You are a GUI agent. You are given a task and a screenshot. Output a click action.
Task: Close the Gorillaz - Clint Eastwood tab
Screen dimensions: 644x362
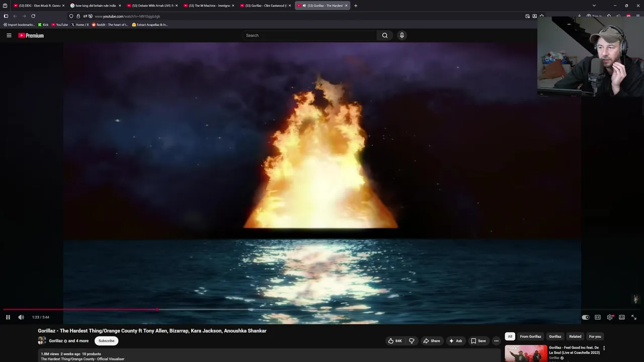[x=289, y=6]
